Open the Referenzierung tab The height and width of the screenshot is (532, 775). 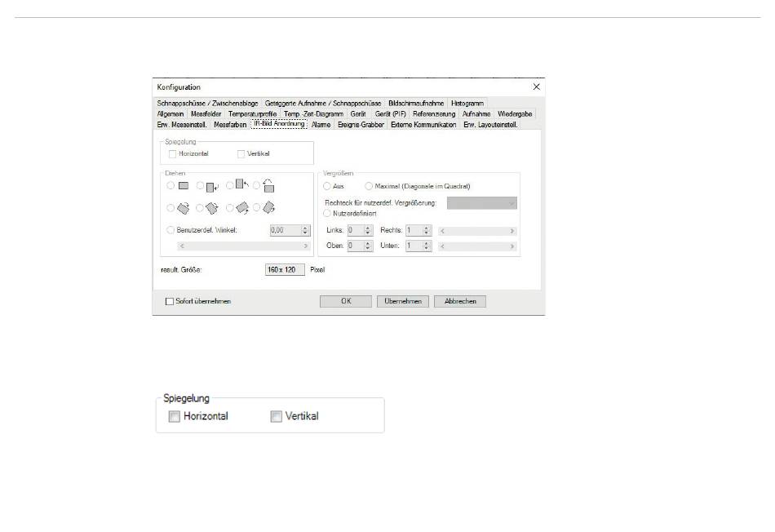pos(434,113)
